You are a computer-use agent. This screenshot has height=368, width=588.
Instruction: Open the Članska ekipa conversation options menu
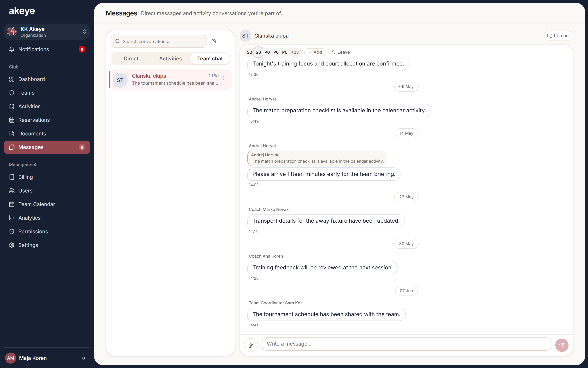pyautogui.click(x=224, y=78)
